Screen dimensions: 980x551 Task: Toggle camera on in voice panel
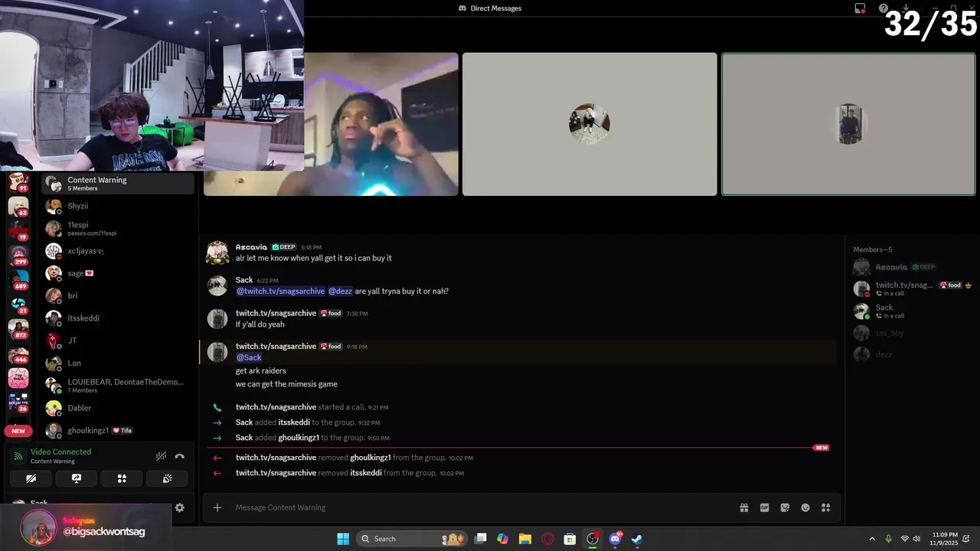[31, 478]
